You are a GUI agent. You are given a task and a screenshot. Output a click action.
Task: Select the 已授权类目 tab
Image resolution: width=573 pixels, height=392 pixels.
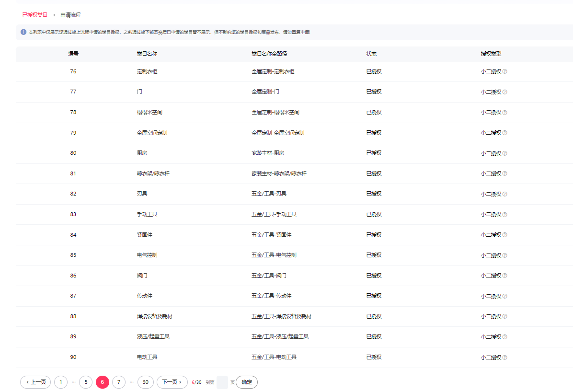point(35,15)
